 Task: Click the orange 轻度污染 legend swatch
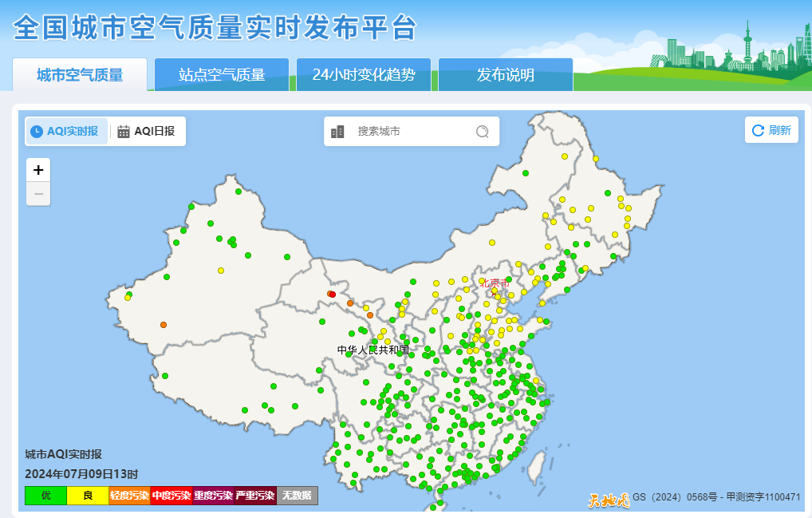click(x=129, y=496)
